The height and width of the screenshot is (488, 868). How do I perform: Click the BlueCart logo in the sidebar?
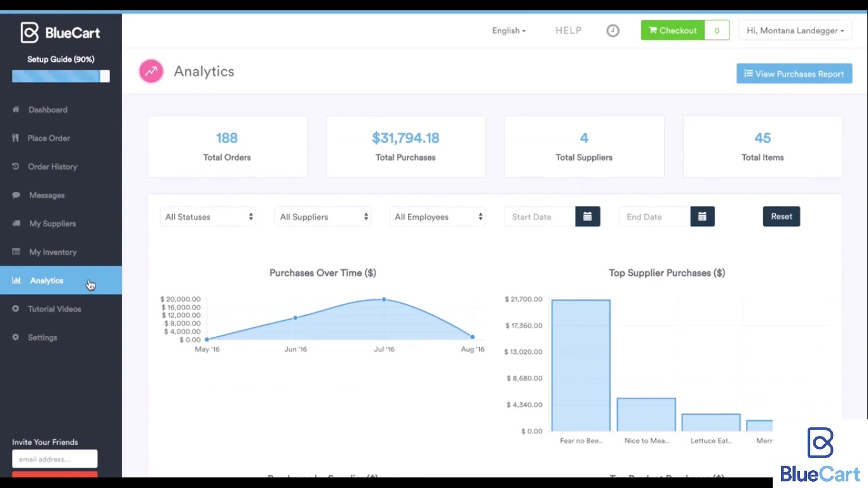point(60,32)
